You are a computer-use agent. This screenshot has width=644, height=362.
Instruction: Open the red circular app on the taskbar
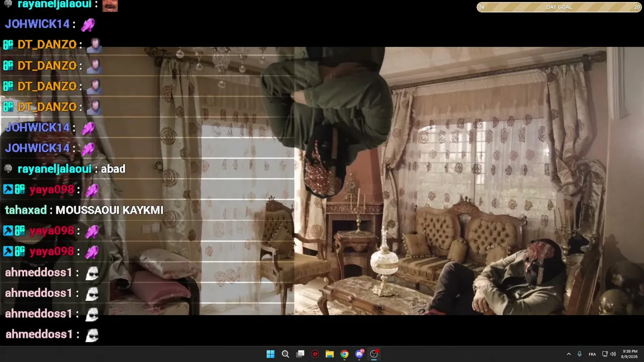pyautogui.click(x=315, y=354)
